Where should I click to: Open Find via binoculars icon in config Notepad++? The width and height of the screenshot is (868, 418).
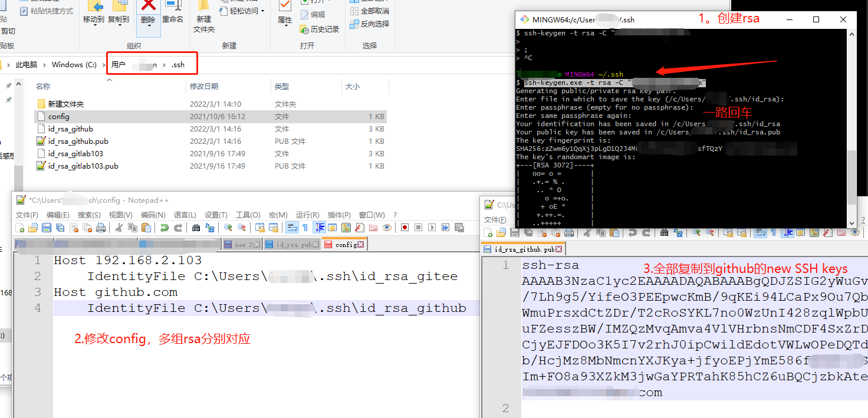coord(196,228)
